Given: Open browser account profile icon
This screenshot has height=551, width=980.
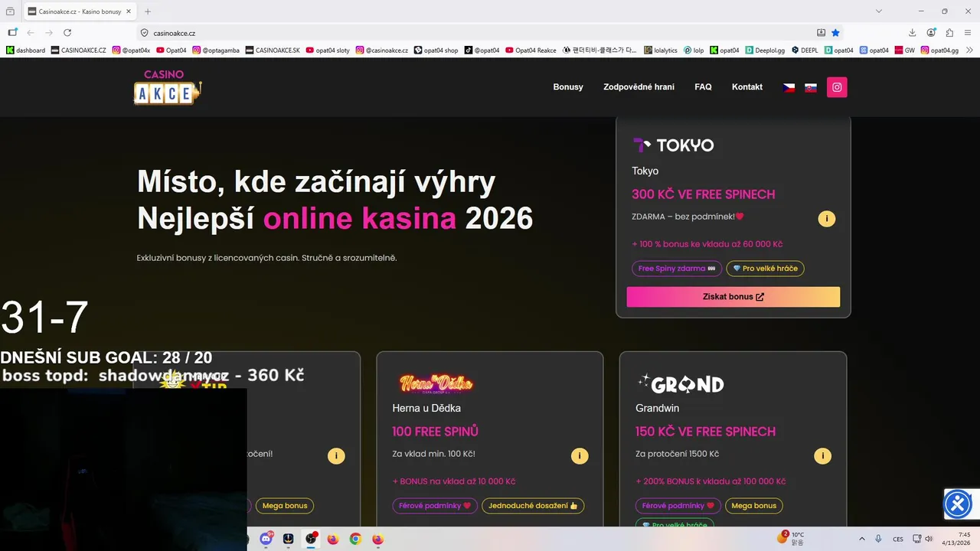Looking at the screenshot, I should [x=931, y=33].
